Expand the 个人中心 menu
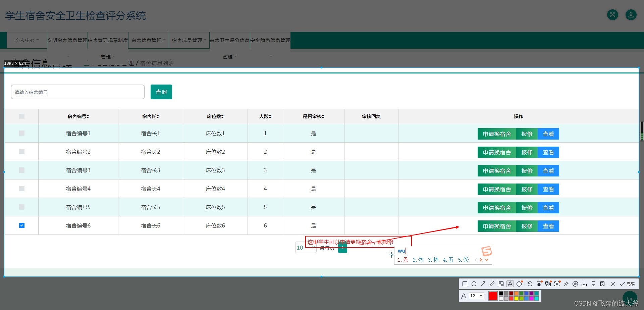Screen dimensions: 644x310 click(x=27, y=40)
